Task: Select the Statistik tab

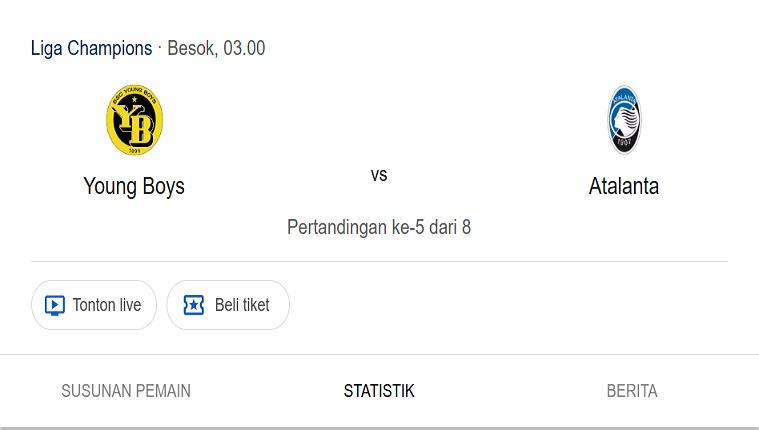Action: (379, 391)
